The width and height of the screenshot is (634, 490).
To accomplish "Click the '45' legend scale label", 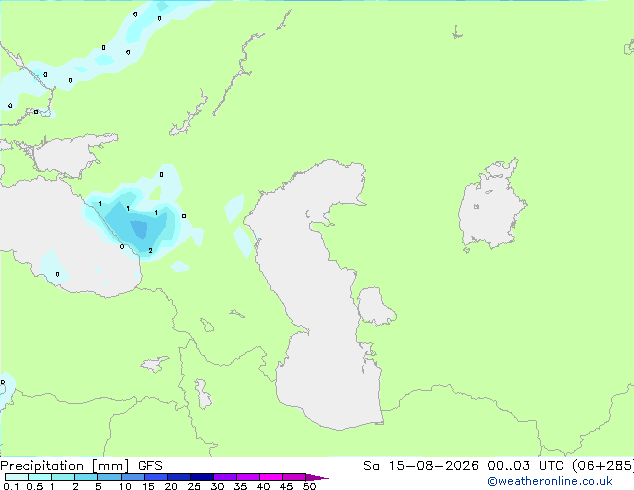I will pos(286,486).
